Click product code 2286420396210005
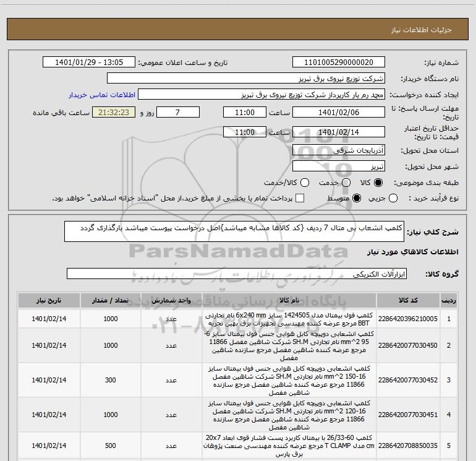The width and height of the screenshot is (476, 461). click(x=408, y=319)
